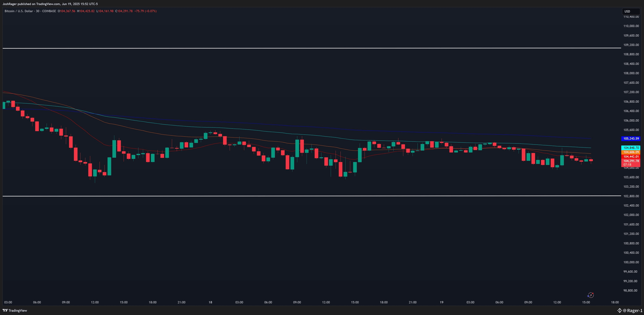This screenshot has height=315, width=644.
Task: Click the 103,200.00 price axis label
Action: pyautogui.click(x=631, y=186)
